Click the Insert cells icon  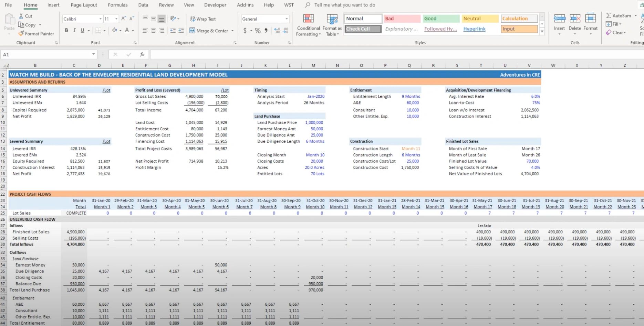pos(559,19)
